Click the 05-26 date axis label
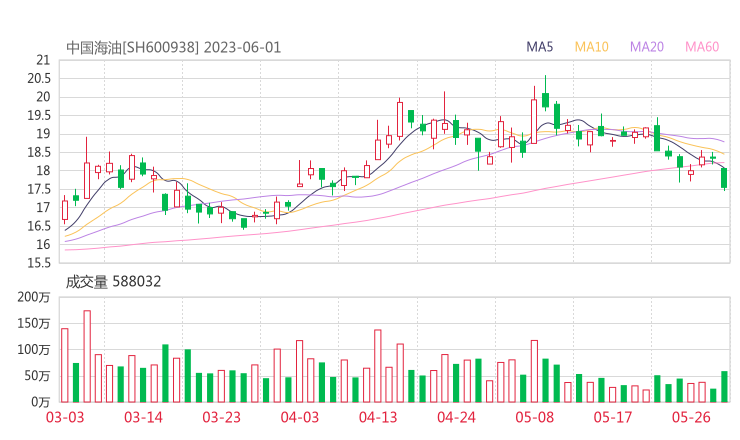This screenshot has height=440, width=740. coord(691,417)
